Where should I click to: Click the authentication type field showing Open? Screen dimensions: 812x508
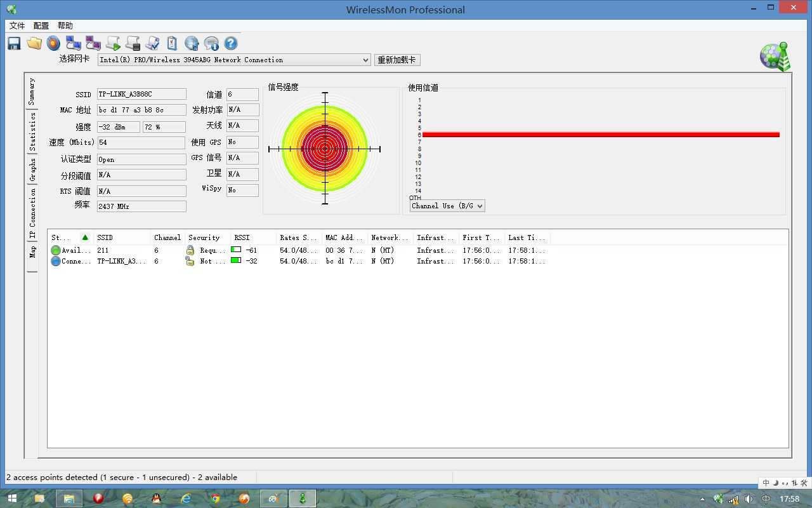pyautogui.click(x=141, y=159)
